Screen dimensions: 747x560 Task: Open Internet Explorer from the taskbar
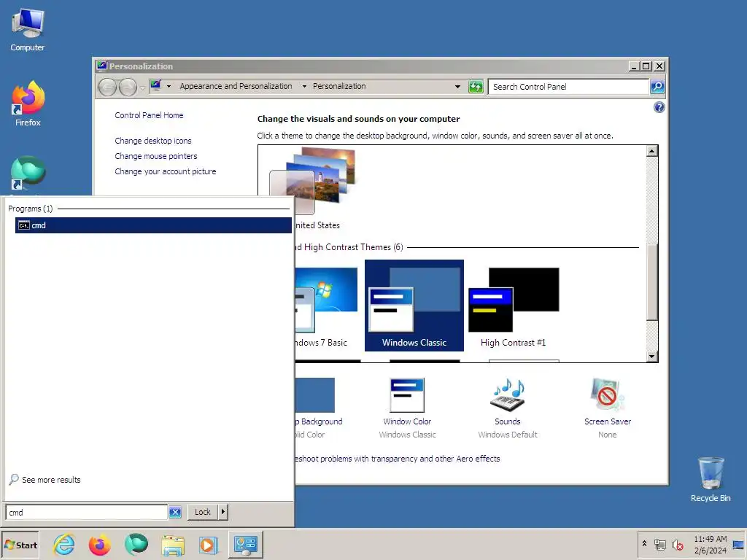pyautogui.click(x=64, y=545)
